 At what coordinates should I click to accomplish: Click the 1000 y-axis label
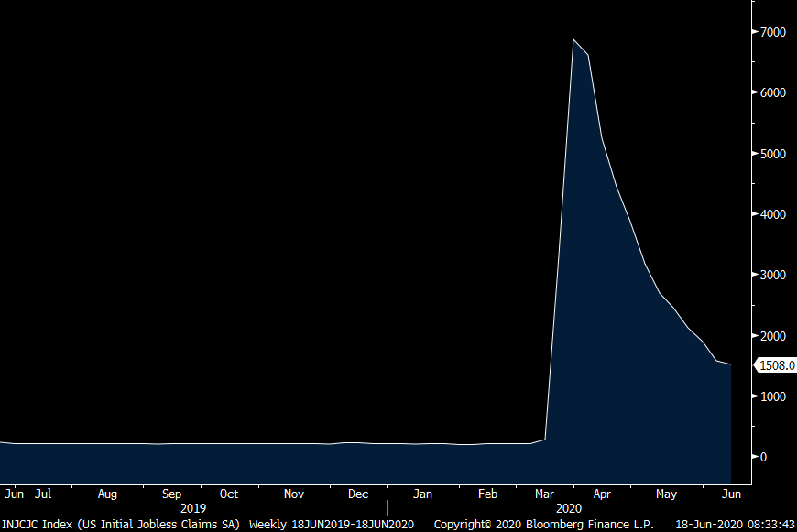pyautogui.click(x=772, y=396)
